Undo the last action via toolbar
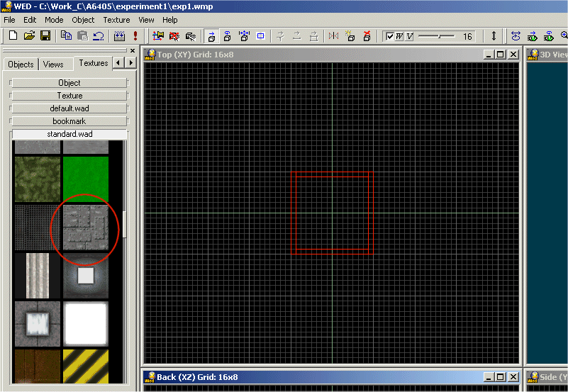Image resolution: width=568 pixels, height=392 pixels. click(99, 35)
